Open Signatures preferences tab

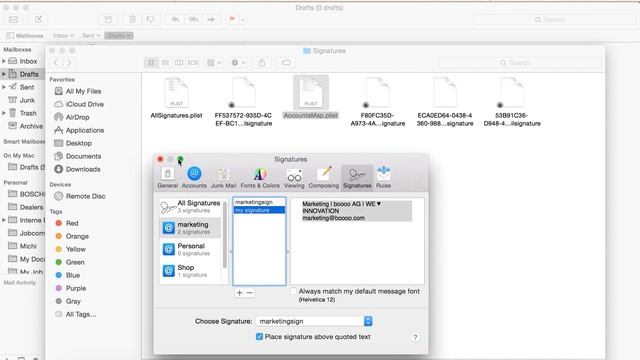pos(357,177)
